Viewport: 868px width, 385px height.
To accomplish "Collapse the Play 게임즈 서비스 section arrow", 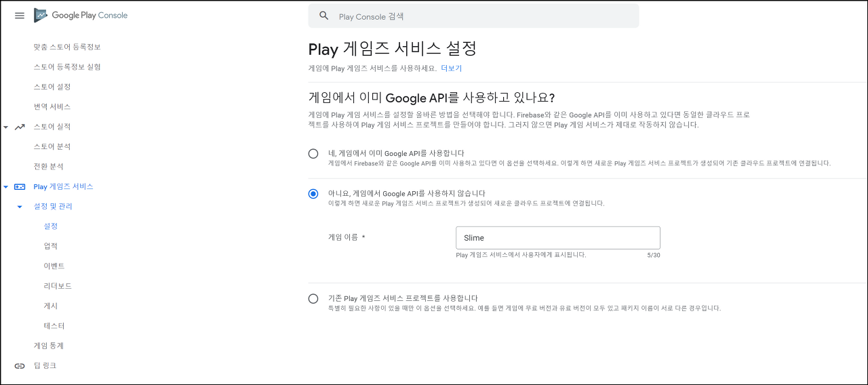I will tap(6, 186).
